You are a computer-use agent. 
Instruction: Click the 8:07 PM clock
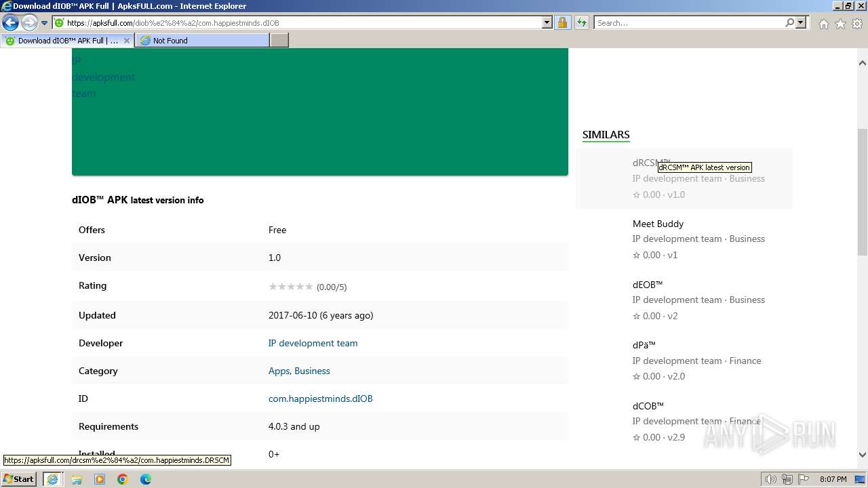(833, 479)
